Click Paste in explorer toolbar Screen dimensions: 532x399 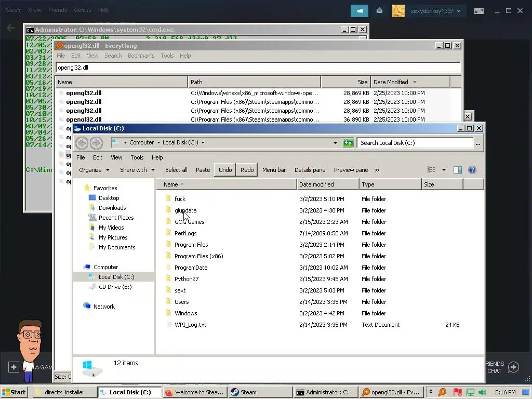coord(203,170)
